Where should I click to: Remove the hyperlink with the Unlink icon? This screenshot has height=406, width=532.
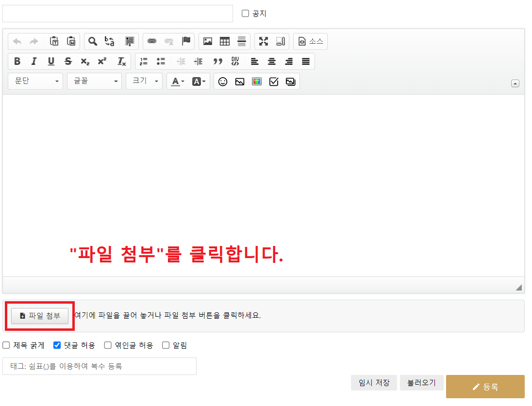pos(168,41)
